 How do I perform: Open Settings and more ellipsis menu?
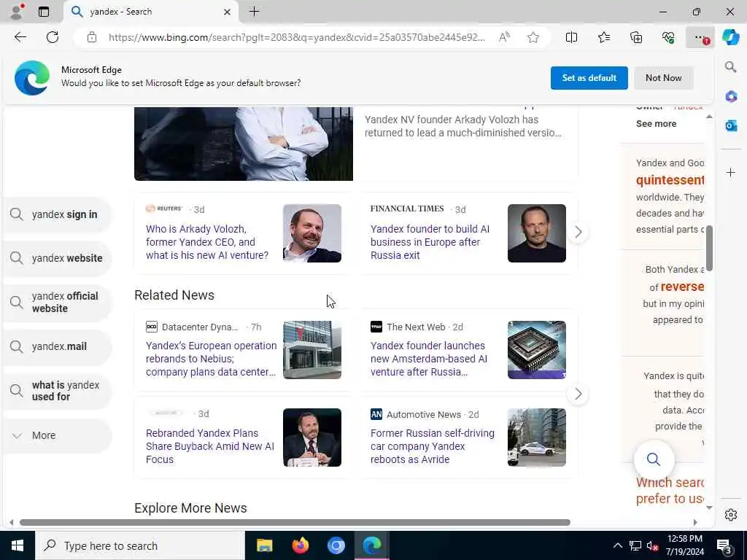point(700,37)
